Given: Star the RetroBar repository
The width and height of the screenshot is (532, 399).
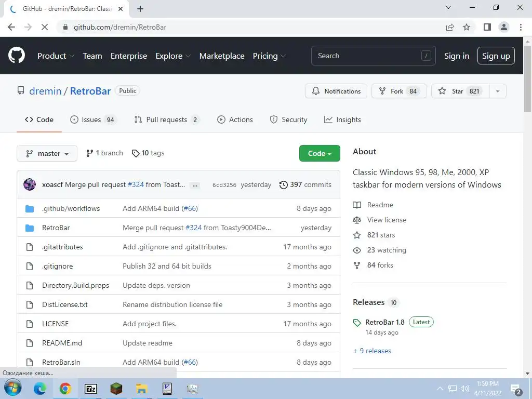Looking at the screenshot, I should click(460, 91).
